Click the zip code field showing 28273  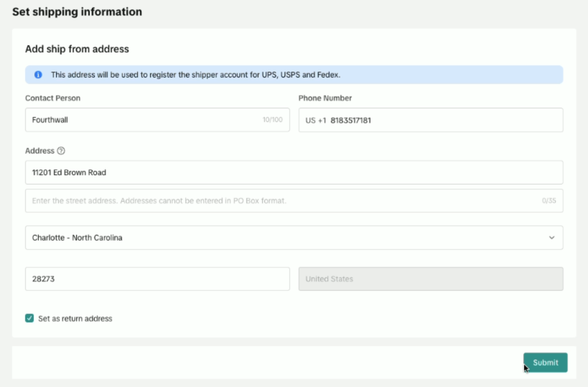[157, 279]
